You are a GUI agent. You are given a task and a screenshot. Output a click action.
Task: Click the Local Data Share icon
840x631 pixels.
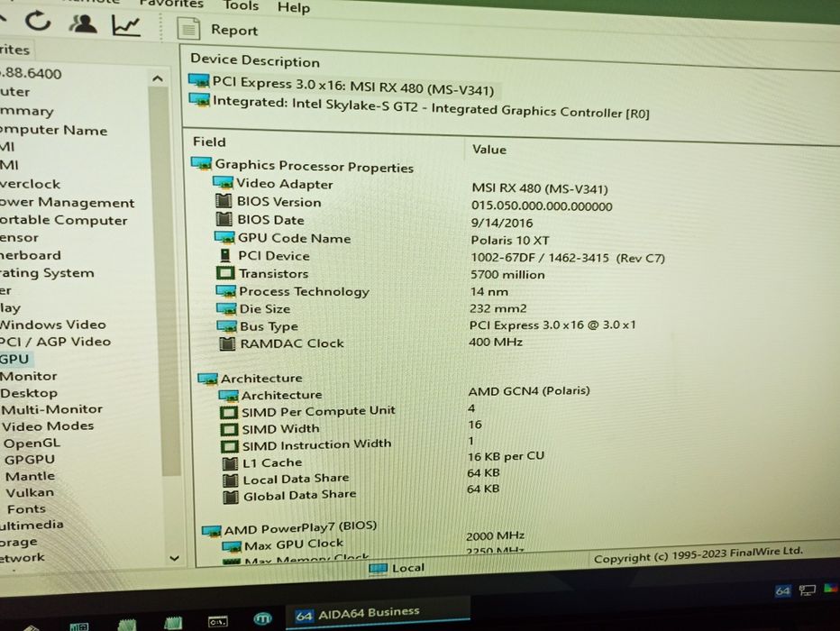coord(231,480)
